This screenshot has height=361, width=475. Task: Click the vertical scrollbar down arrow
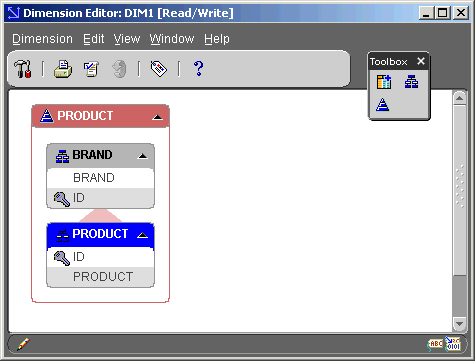[x=460, y=323]
